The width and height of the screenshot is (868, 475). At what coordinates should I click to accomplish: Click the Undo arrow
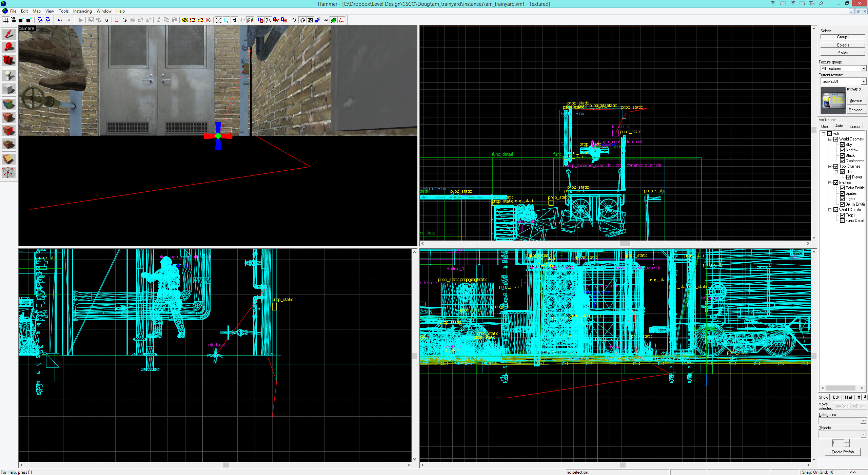pyautogui.click(x=60, y=20)
